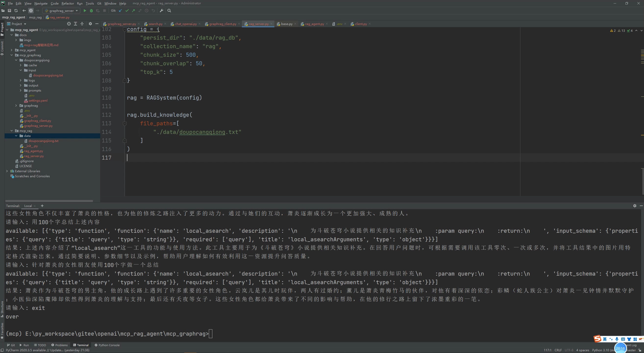Image resolution: width=644 pixels, height=353 pixels.
Task: Commit changes using the green checkmark icon
Action: tap(127, 11)
